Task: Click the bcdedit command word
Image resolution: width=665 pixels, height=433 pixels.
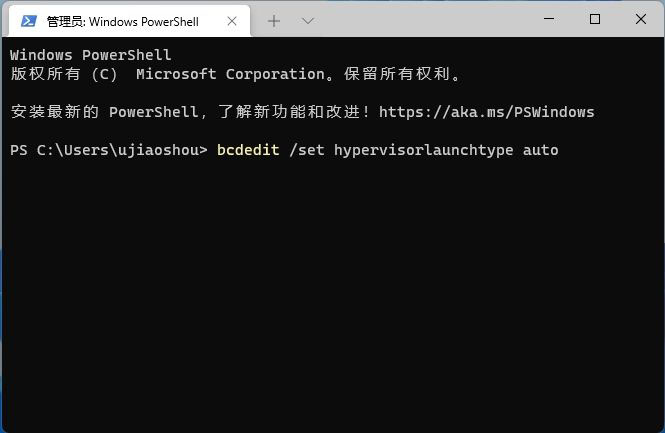Action: tap(248, 150)
